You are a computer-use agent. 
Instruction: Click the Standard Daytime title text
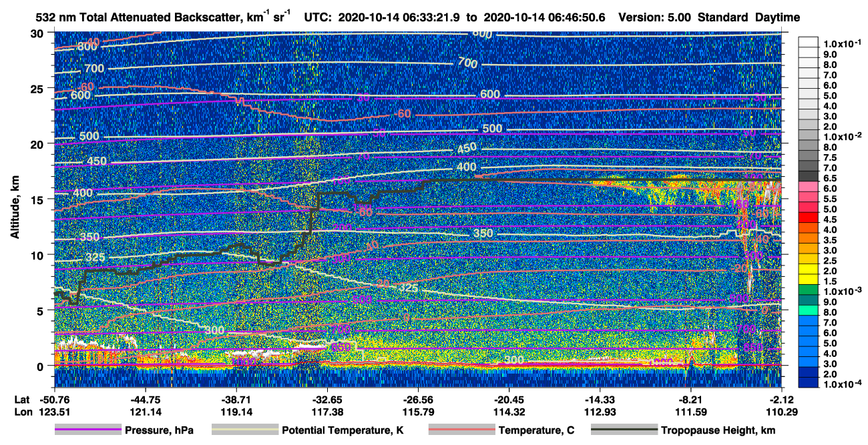(x=748, y=18)
